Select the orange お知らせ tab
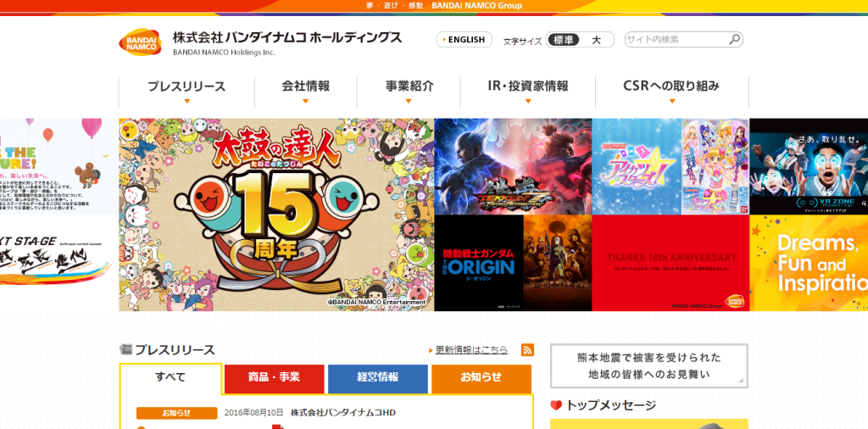 click(481, 379)
